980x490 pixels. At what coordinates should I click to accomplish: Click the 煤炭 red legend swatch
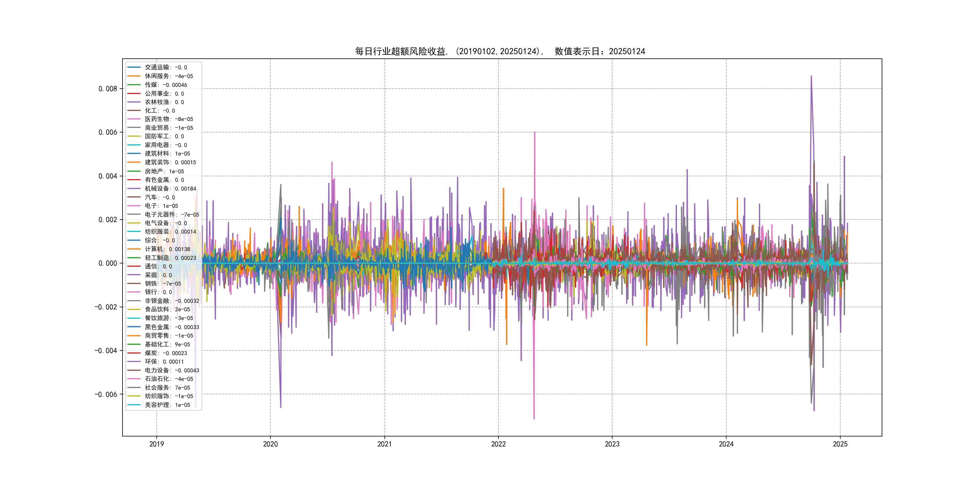[x=134, y=353]
